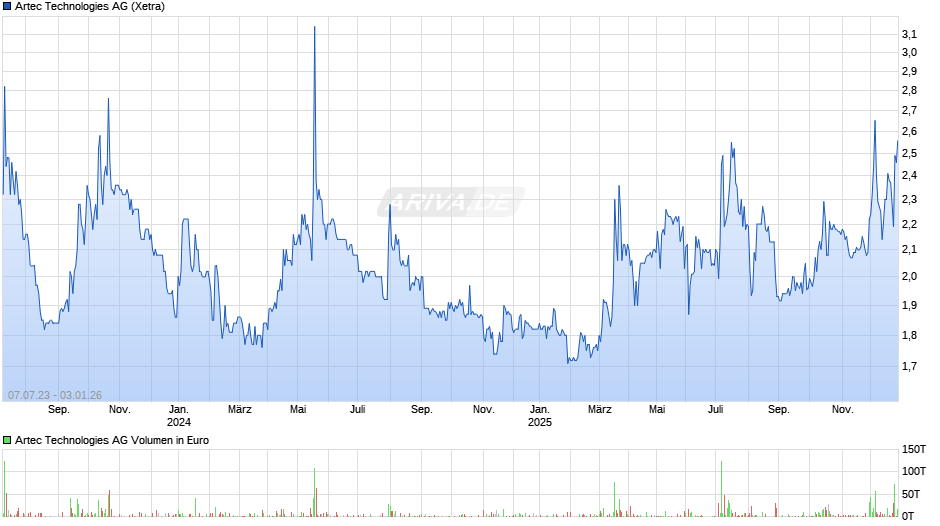Click the tallest volume bar in July 2025
Screen dimensions: 940x526
721,488
